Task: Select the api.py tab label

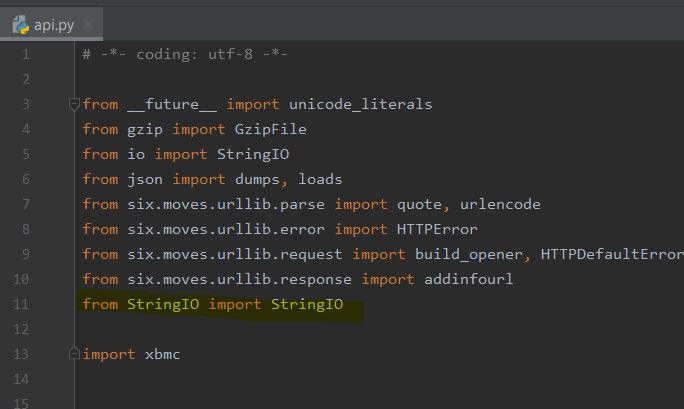Action: click(54, 25)
